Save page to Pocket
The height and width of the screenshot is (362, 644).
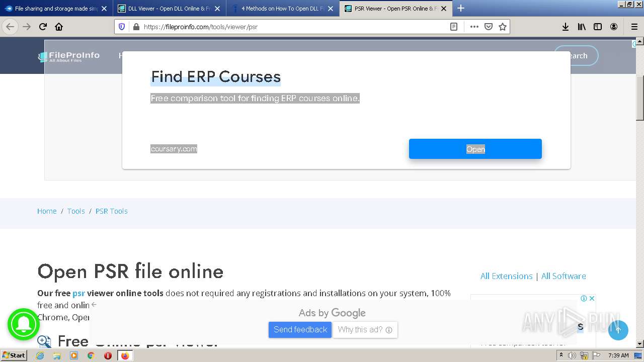pos(488,27)
